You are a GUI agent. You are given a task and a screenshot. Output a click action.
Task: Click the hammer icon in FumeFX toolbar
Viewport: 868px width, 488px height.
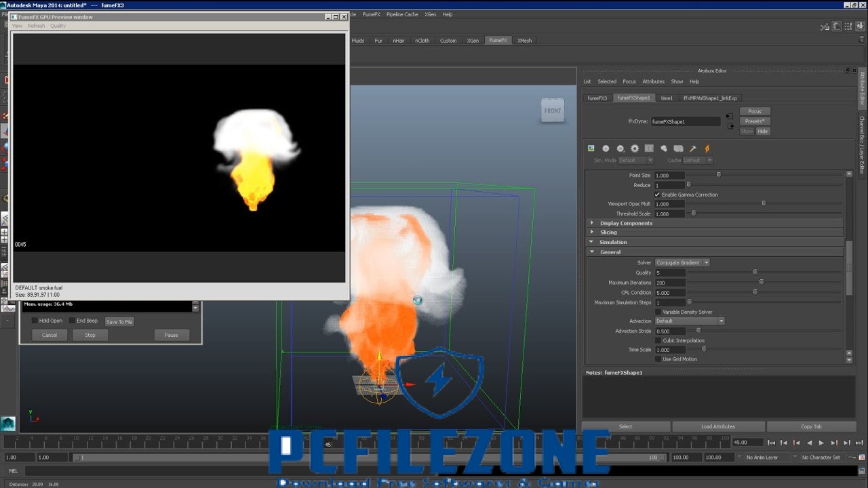(693, 148)
